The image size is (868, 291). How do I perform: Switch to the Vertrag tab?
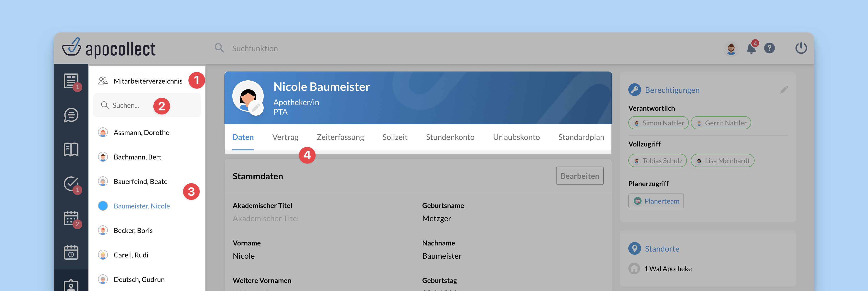point(285,137)
